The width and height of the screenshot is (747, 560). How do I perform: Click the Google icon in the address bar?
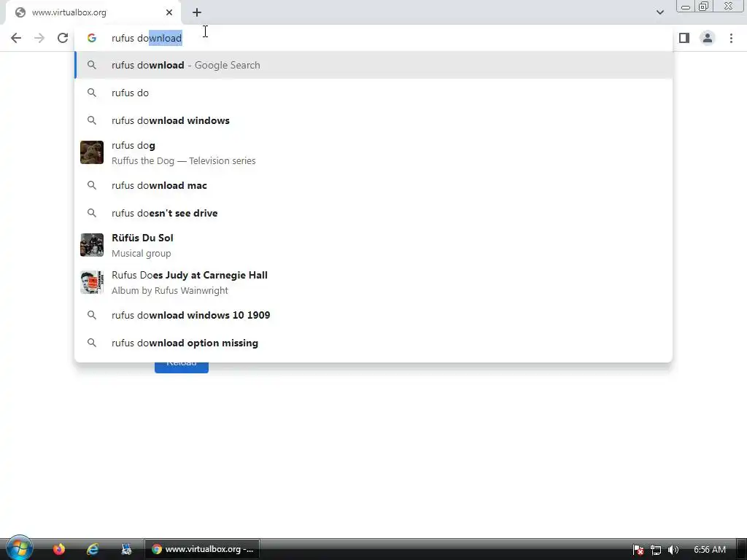coord(92,38)
